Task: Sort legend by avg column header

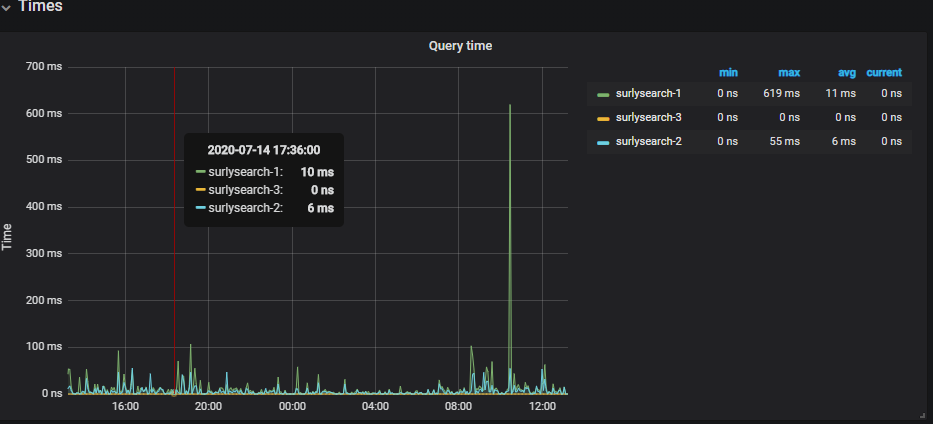Action: click(x=845, y=73)
